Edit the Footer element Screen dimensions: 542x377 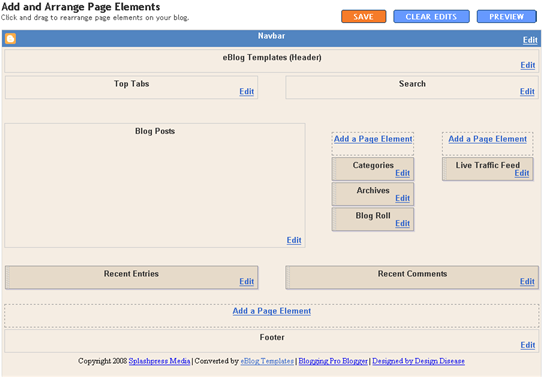point(528,345)
